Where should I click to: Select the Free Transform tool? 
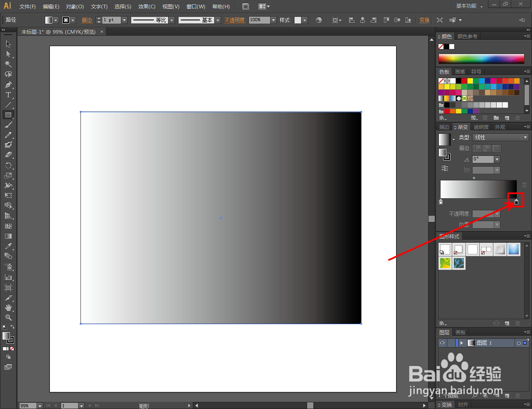(8, 195)
